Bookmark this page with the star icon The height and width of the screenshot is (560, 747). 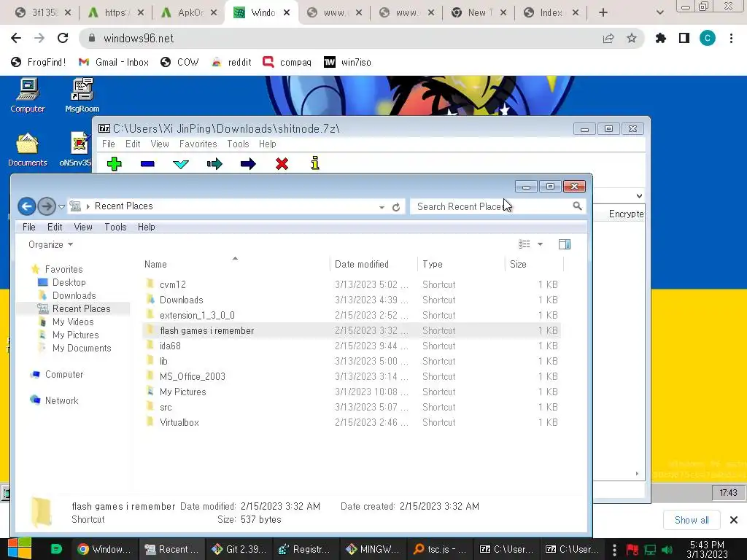tap(632, 38)
